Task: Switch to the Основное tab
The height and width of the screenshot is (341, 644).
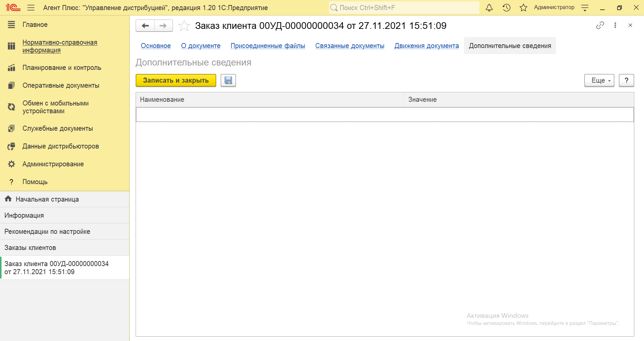Action: pyautogui.click(x=155, y=46)
